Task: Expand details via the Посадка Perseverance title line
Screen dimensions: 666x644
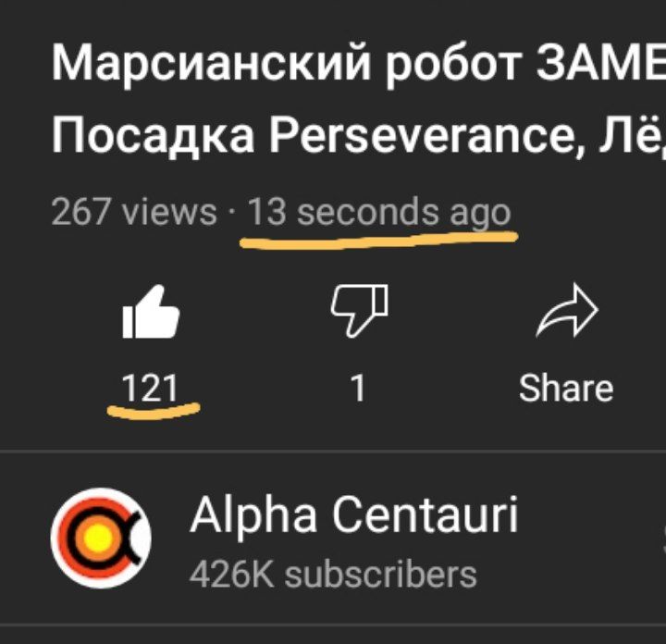Action: (x=359, y=135)
